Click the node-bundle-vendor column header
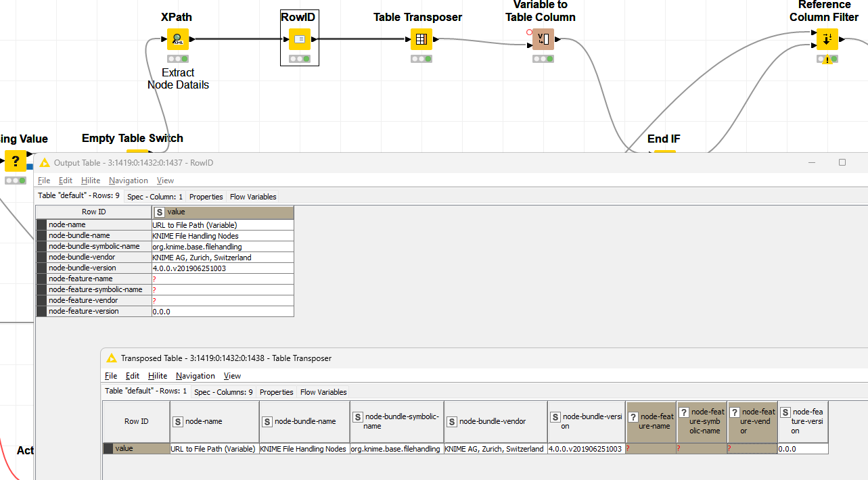 (x=495, y=421)
